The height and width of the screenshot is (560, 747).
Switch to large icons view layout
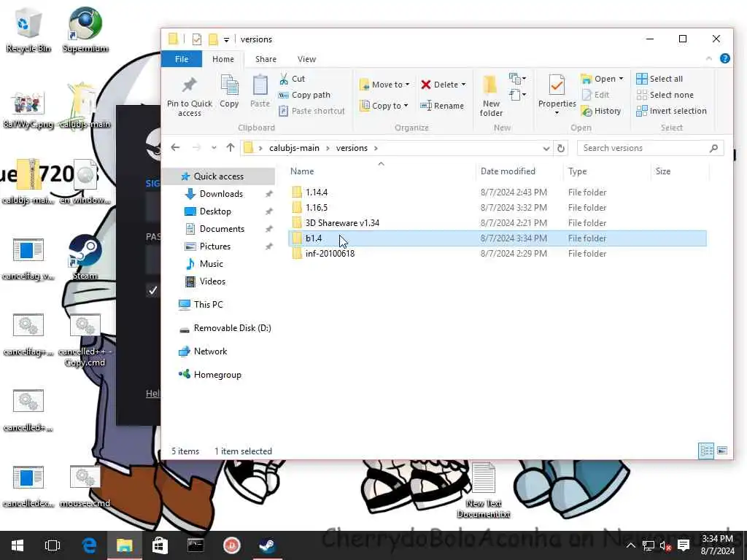coord(722,451)
